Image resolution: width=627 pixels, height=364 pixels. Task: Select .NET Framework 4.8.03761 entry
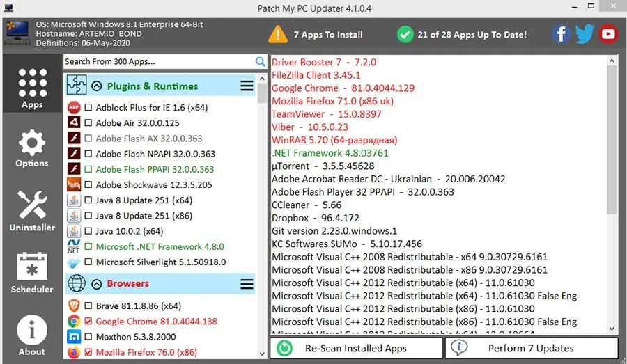(x=330, y=153)
